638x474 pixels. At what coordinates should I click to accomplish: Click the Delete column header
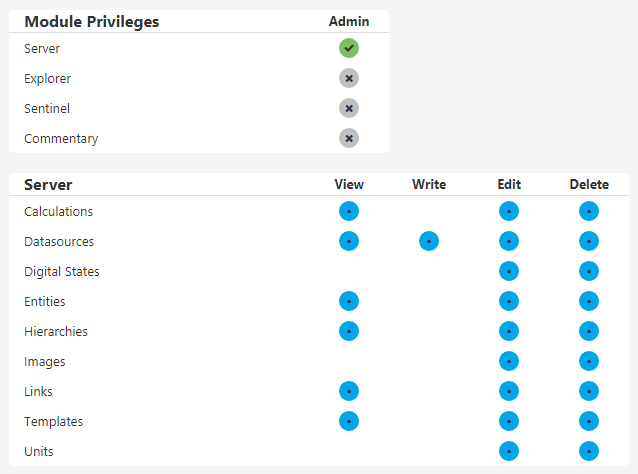pos(589,184)
